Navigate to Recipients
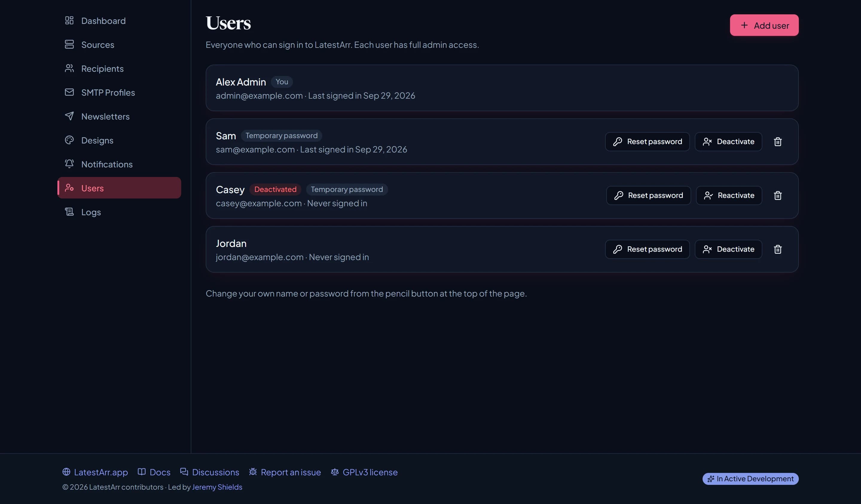Viewport: 861px width, 504px height. pyautogui.click(x=119, y=68)
